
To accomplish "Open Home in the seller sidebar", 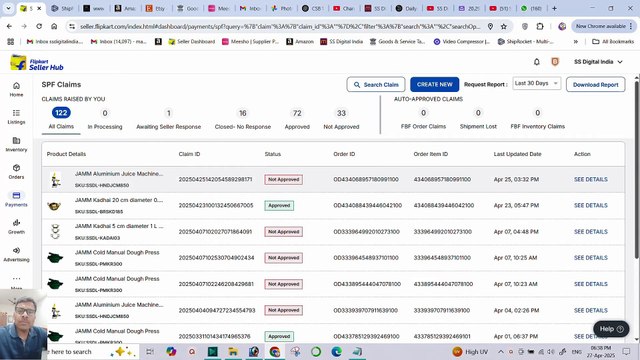I will click(x=16, y=89).
